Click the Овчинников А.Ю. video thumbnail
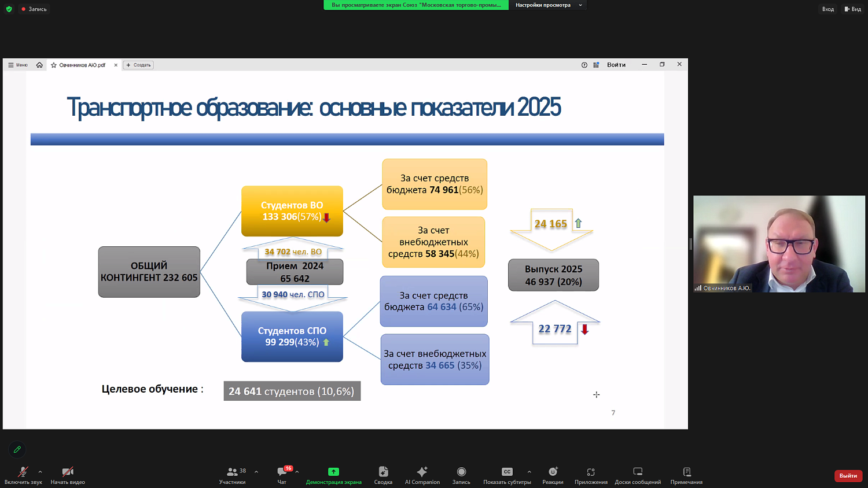The height and width of the screenshot is (488, 868). coord(778,243)
